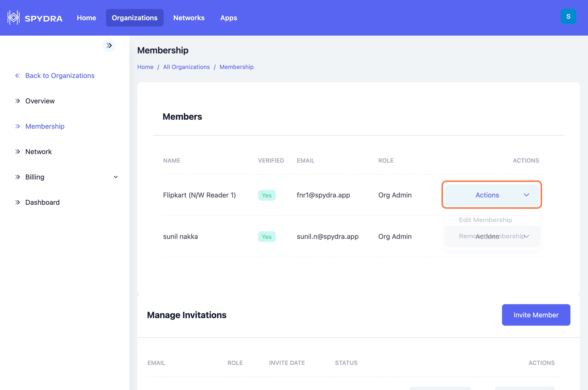Click the Invite Member button
This screenshot has height=390, width=588.
coord(536,315)
